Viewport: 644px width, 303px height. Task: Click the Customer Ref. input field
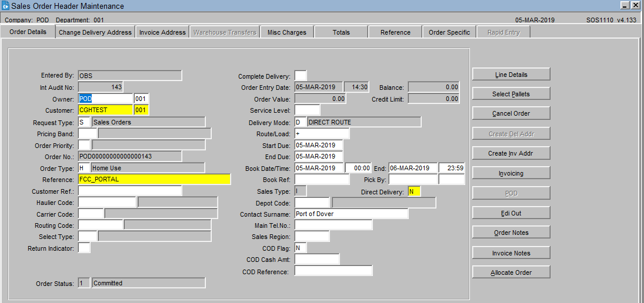[130, 191]
